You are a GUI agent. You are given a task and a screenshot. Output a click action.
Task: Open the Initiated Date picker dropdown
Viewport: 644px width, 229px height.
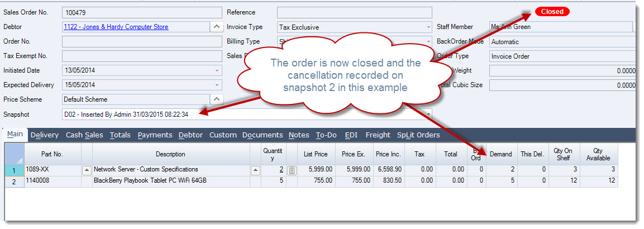point(217,70)
